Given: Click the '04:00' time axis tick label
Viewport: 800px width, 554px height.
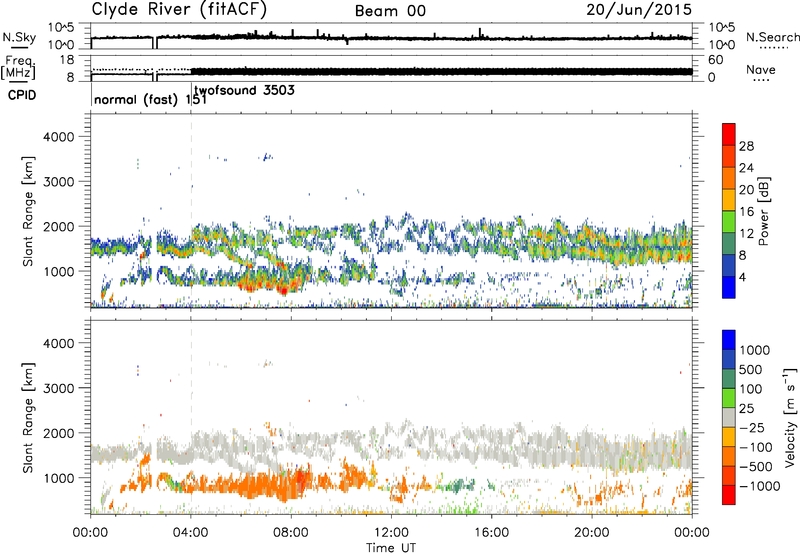Looking at the screenshot, I should (191, 533).
